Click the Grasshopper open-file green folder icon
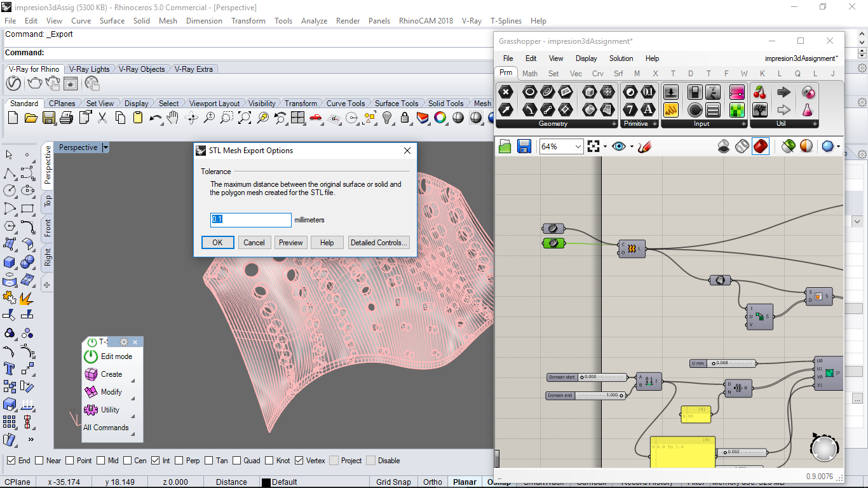 coord(505,147)
